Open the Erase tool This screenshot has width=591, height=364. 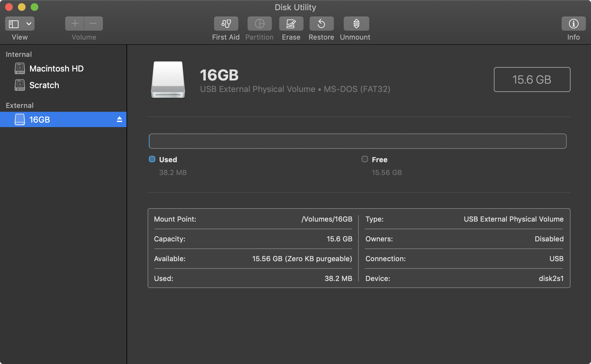coord(291,23)
